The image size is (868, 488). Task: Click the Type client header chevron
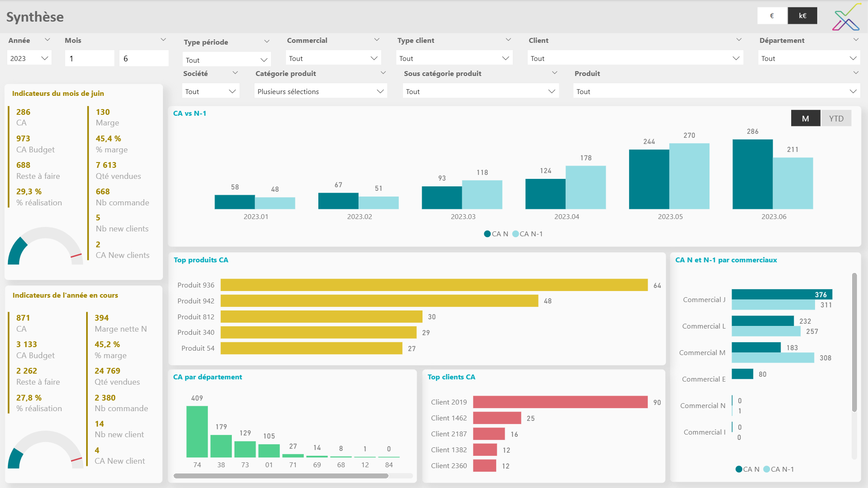coord(508,40)
